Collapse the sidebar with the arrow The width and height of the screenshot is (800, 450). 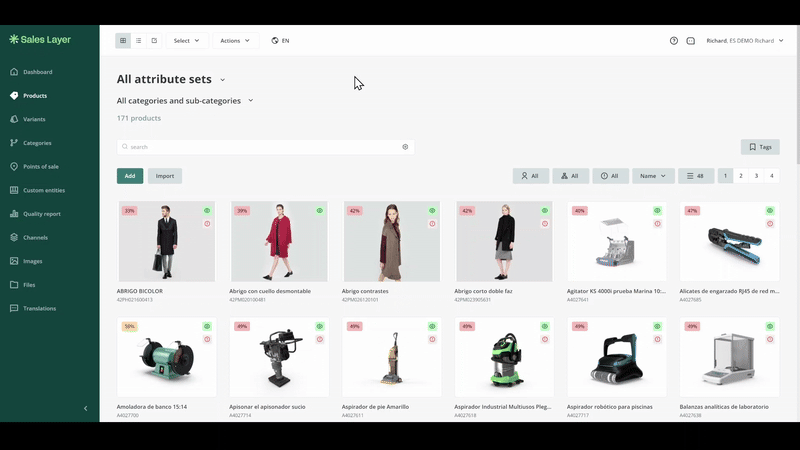pyautogui.click(x=85, y=408)
